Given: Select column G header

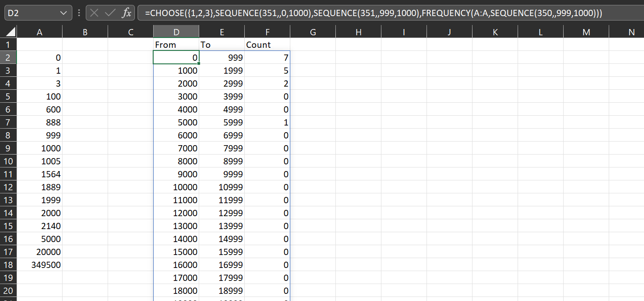Looking at the screenshot, I should (x=313, y=32).
